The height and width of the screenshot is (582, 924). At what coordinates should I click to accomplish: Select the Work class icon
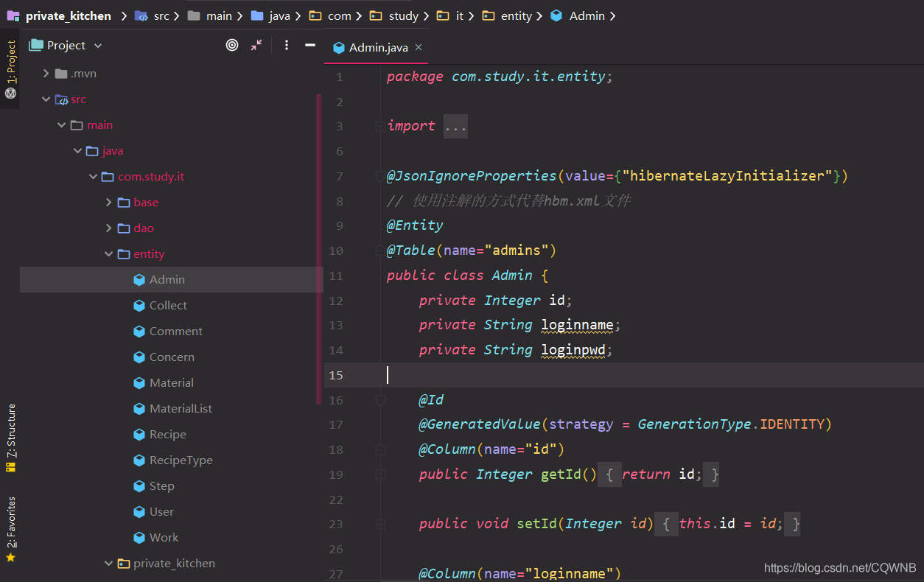(139, 538)
